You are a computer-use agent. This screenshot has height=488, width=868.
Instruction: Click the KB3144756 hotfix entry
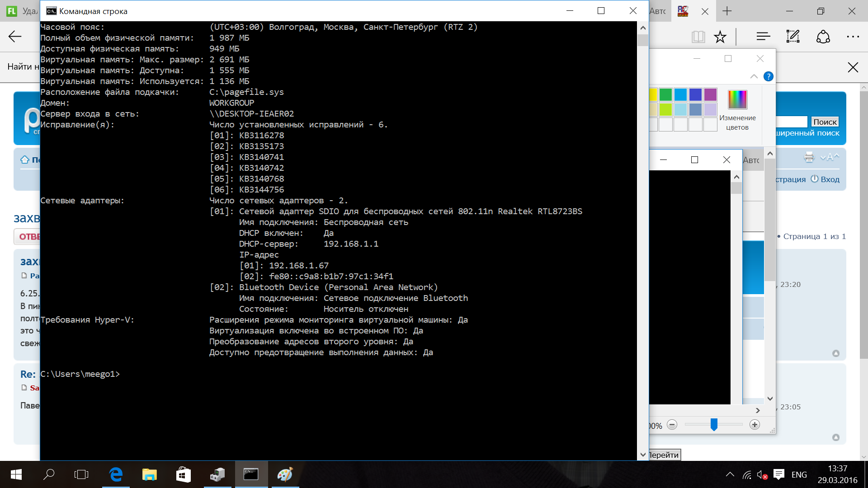pyautogui.click(x=247, y=190)
